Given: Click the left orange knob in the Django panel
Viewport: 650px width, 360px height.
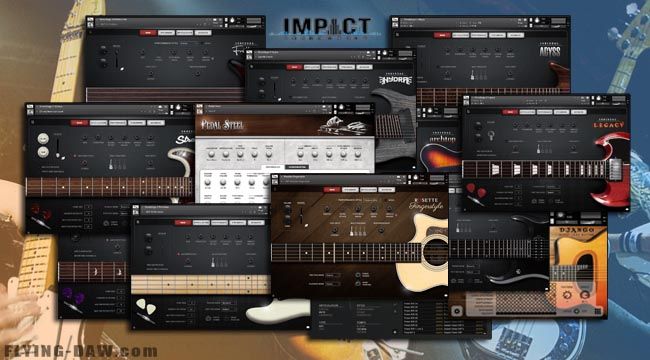Looking at the screenshot, I should pos(566,295).
